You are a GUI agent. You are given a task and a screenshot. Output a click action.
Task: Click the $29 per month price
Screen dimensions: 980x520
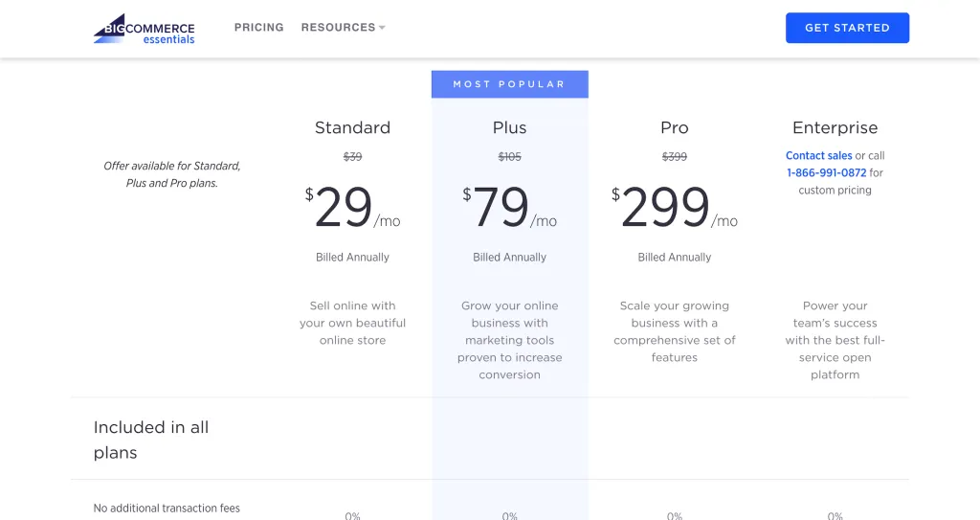[352, 208]
